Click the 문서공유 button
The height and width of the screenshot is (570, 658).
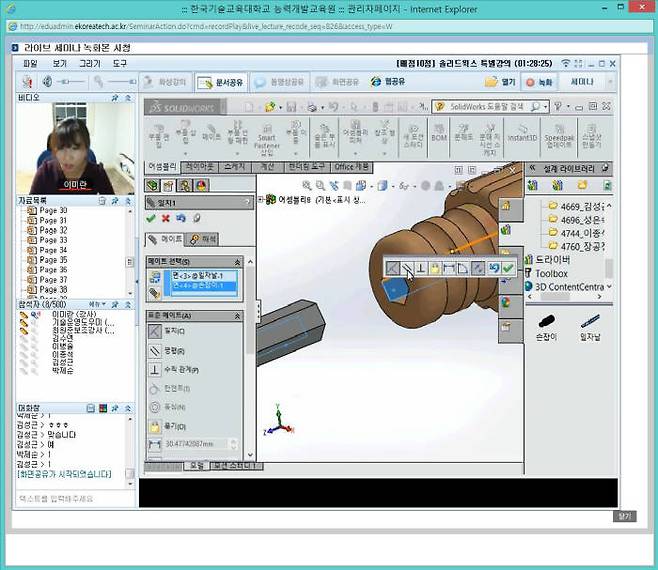221,82
